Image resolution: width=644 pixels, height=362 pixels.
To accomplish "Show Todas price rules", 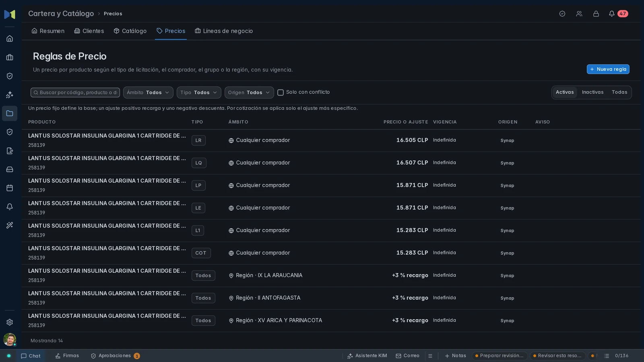I will click(x=619, y=93).
